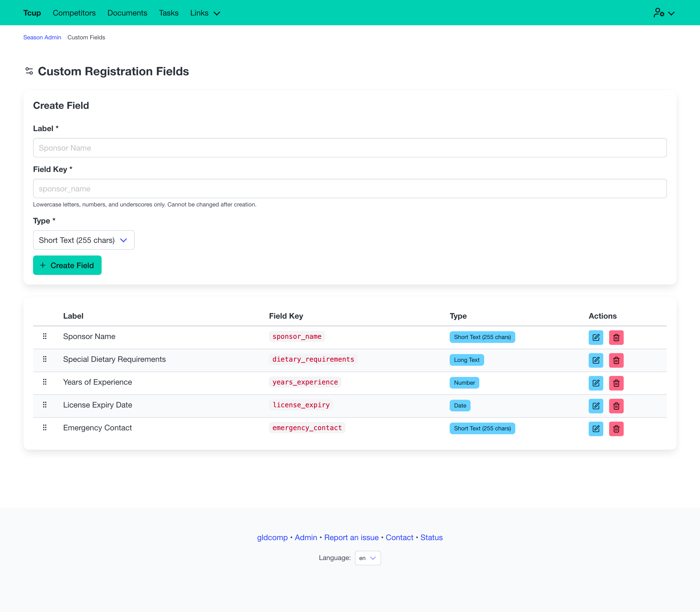
Task: Click the drag handle for Emergency Contact
Action: coord(45,428)
